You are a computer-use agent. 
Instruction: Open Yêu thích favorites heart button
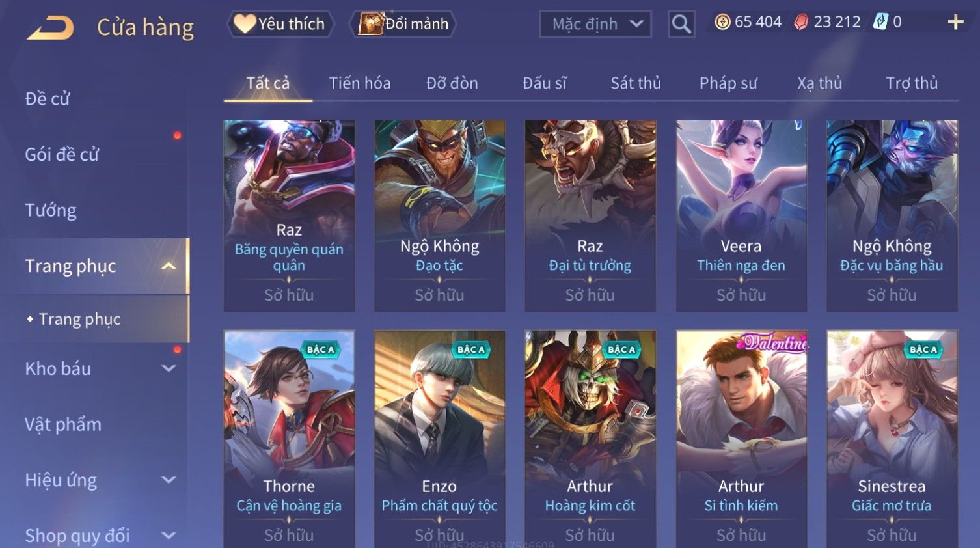click(x=280, y=24)
